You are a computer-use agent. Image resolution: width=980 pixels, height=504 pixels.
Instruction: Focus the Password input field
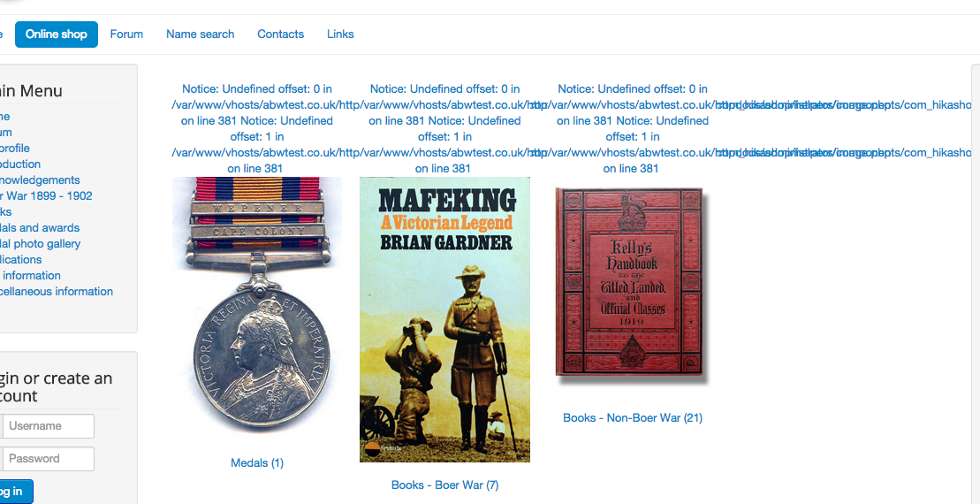tap(48, 458)
